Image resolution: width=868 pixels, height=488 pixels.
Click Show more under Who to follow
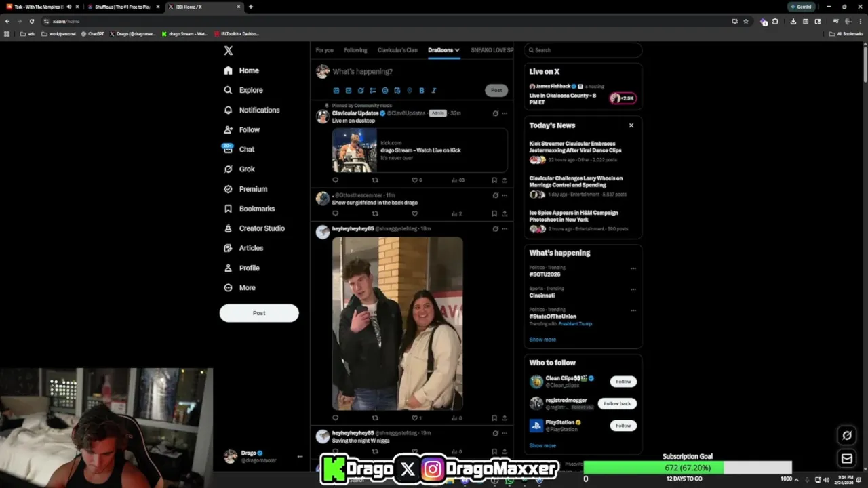point(542,446)
